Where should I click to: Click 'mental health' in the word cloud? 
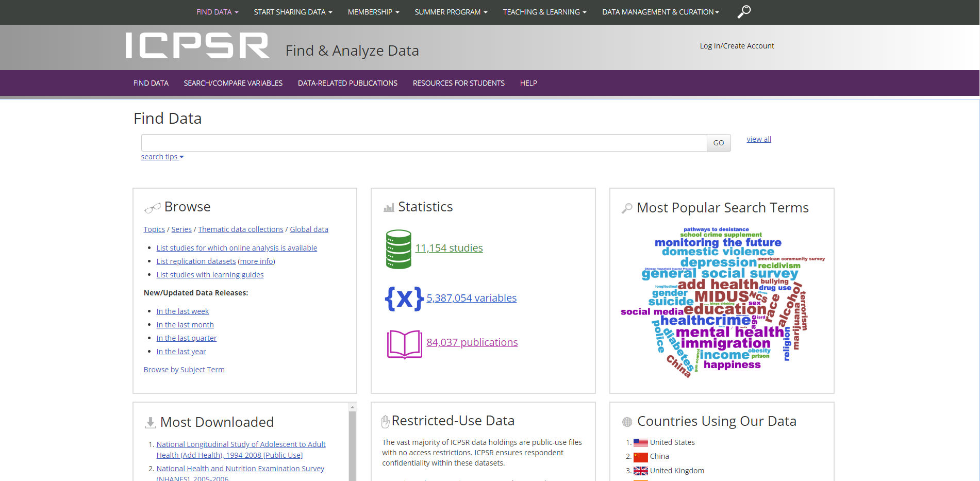729,332
